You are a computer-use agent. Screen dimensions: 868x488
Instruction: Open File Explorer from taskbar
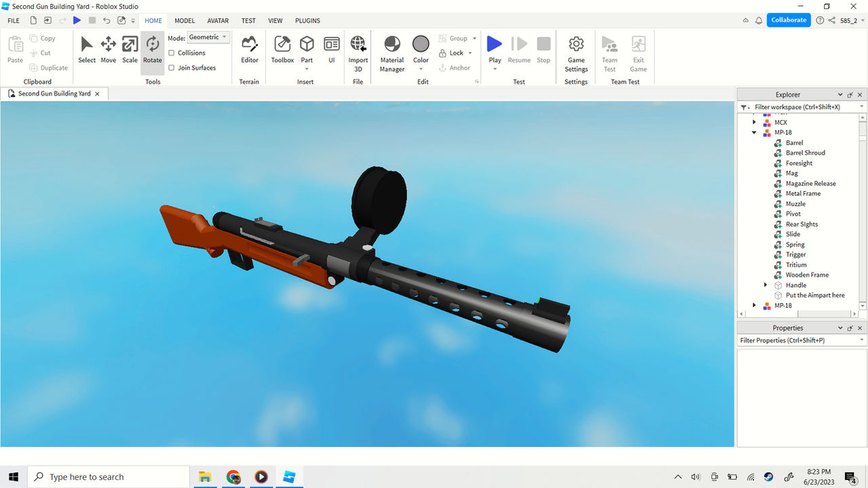tap(205, 476)
